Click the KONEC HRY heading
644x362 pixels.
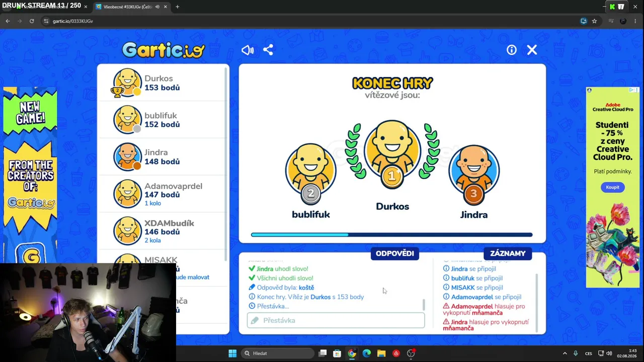tap(392, 83)
